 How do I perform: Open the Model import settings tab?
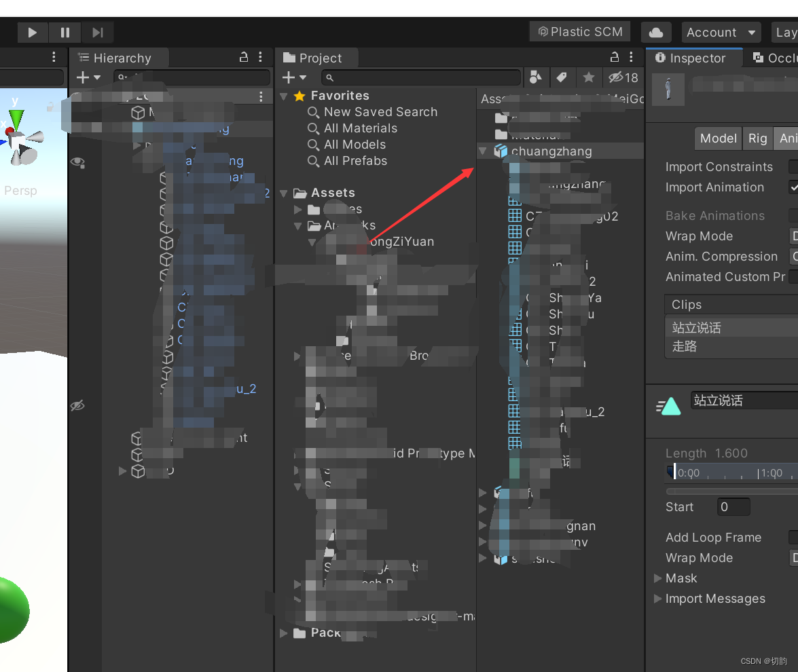point(718,138)
